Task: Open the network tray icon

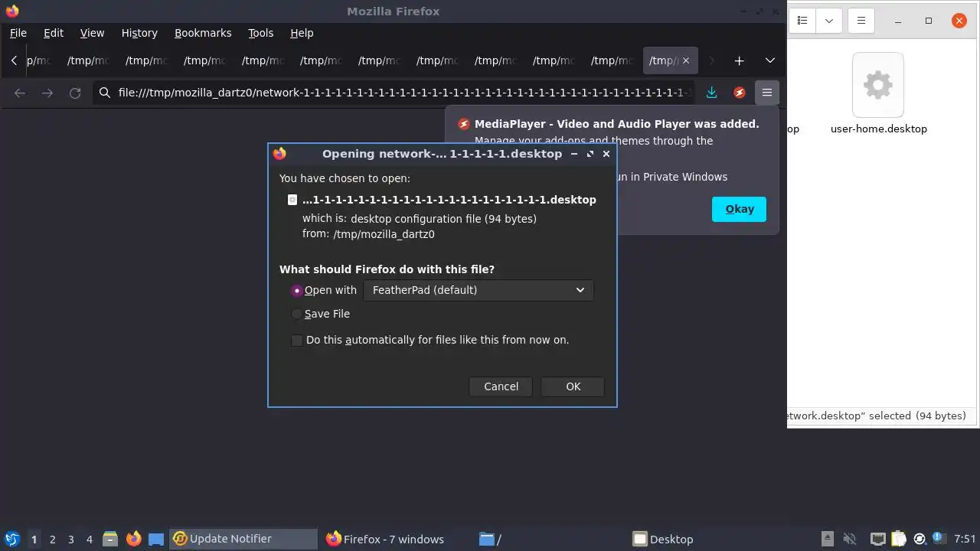Action: pos(878,539)
